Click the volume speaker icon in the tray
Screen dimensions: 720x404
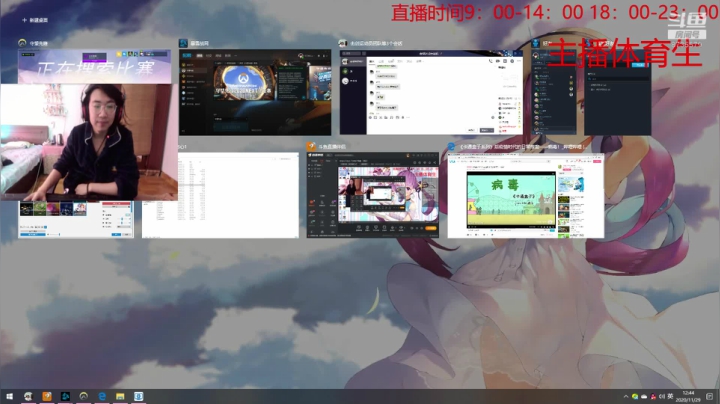pos(661,397)
